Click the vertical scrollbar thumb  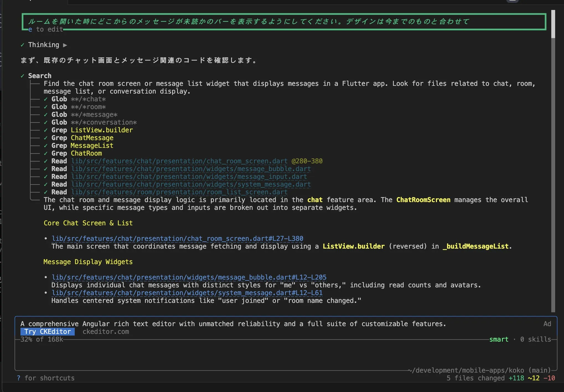point(553,24)
